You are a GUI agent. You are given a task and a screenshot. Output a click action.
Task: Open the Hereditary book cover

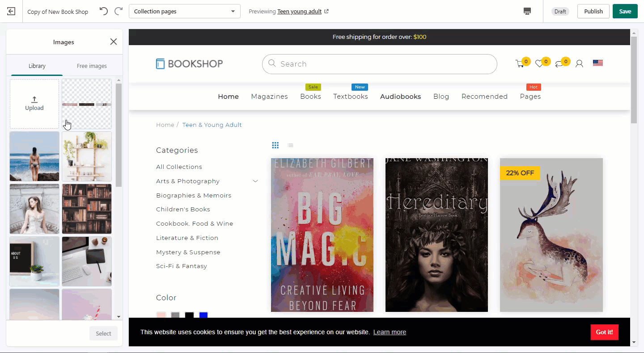[436, 235]
